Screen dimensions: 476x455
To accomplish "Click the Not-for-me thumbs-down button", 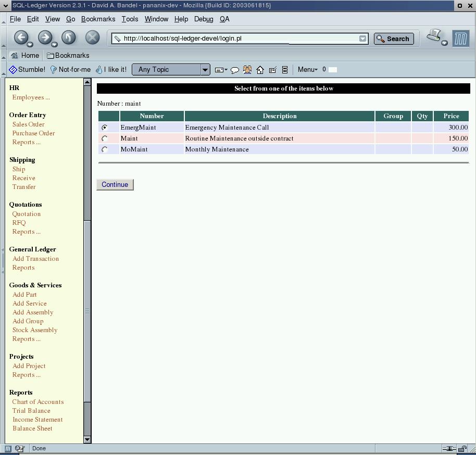I will (x=70, y=69).
